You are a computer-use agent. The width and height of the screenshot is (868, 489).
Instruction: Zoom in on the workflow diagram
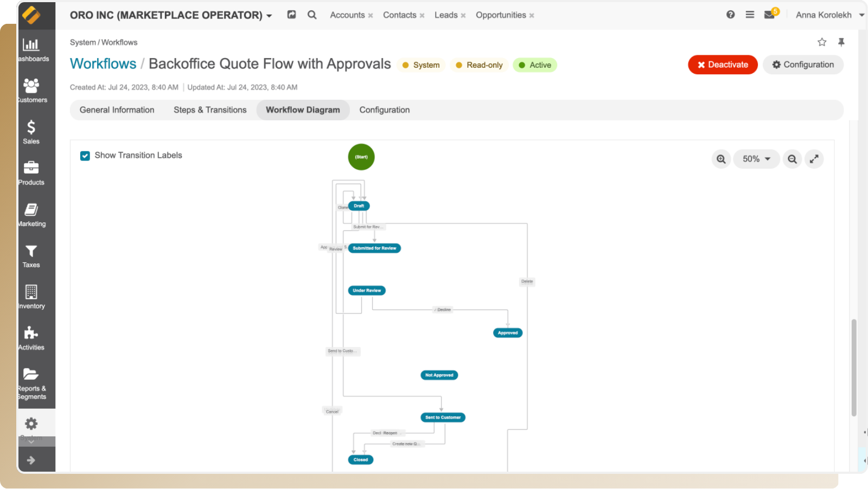[721, 159]
